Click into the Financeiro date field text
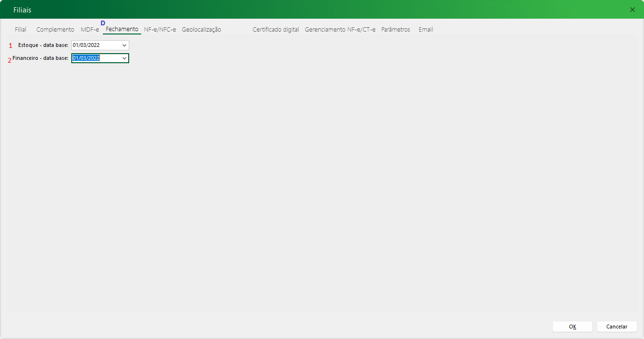Viewport: 644px width, 339px height. 93,58
